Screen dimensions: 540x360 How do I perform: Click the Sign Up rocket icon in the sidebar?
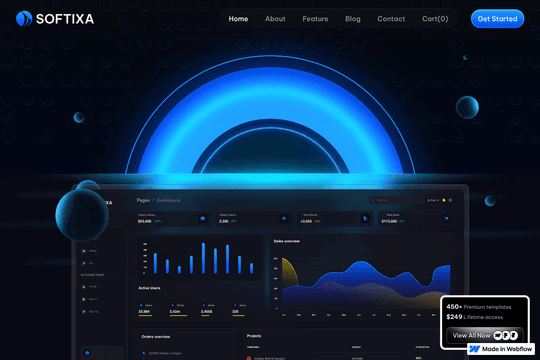point(84,311)
